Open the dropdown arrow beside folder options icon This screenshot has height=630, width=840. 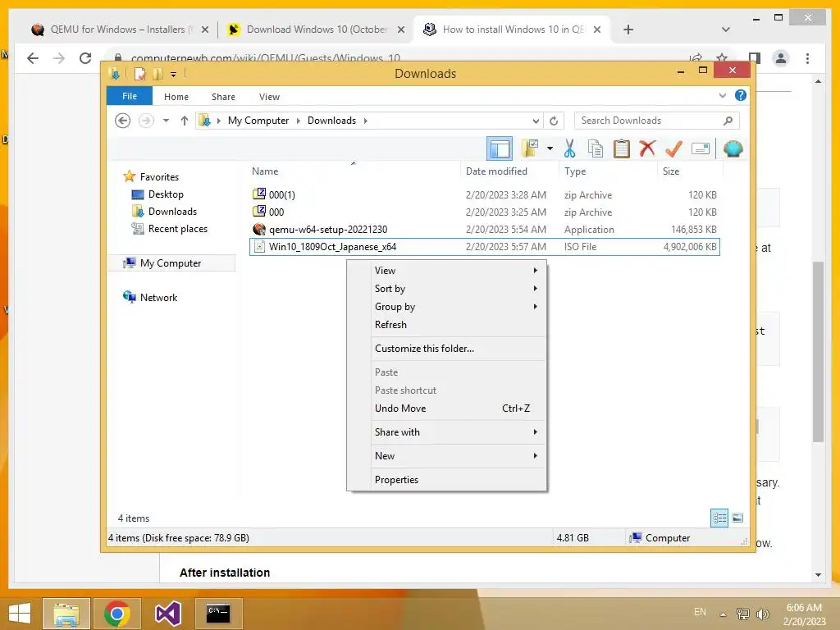click(x=550, y=148)
